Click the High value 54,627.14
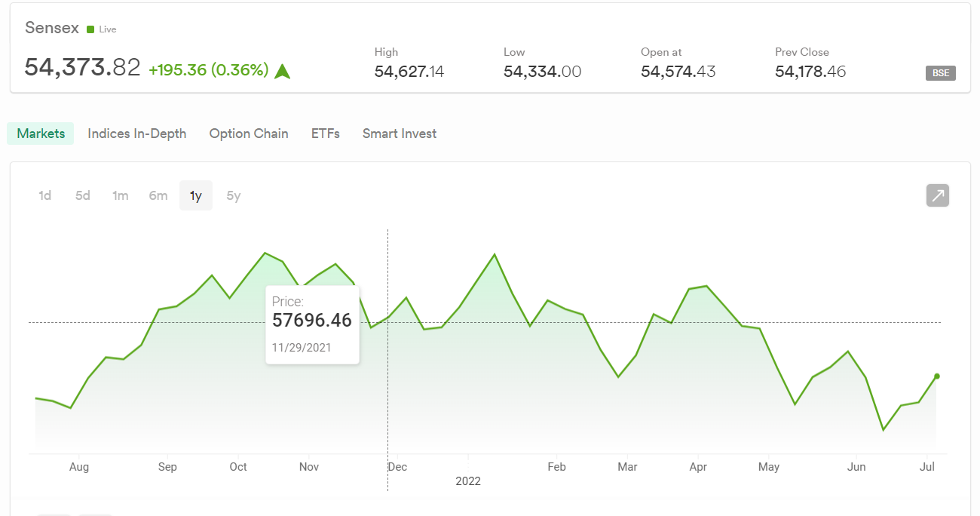 [409, 72]
